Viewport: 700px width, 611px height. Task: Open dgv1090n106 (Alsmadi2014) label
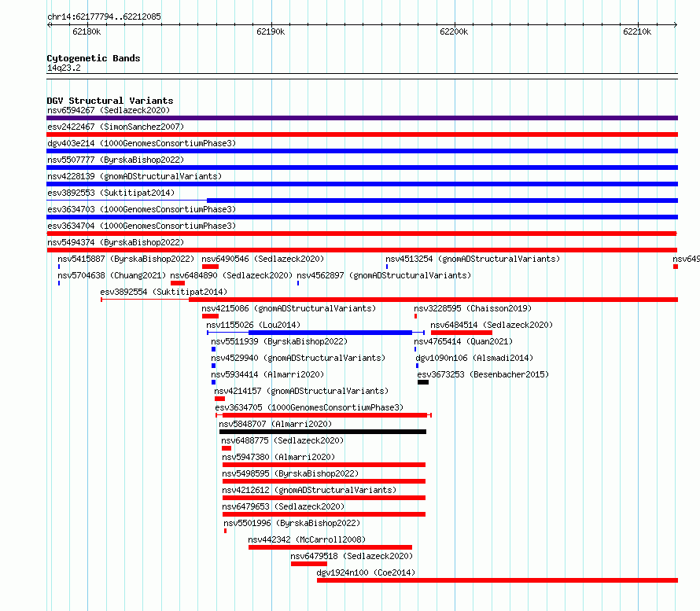[474, 358]
